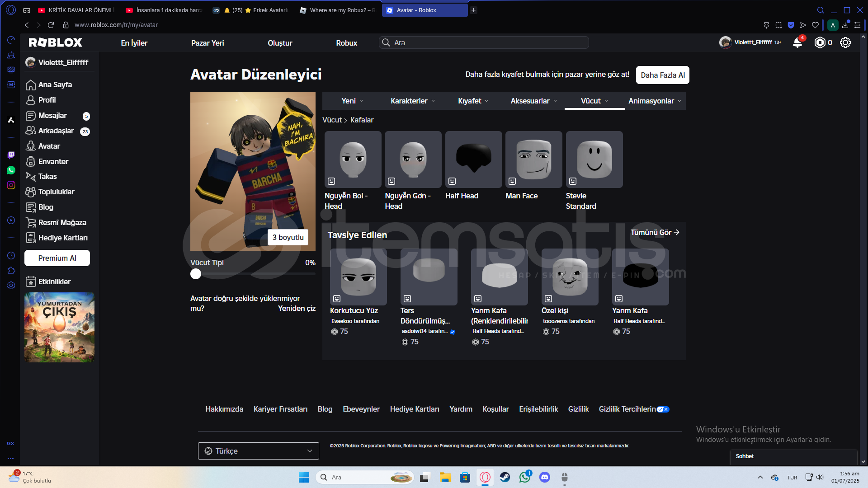868x488 pixels.
Task: Open WhatsApp in the Opera sidebar
Action: tap(11, 170)
